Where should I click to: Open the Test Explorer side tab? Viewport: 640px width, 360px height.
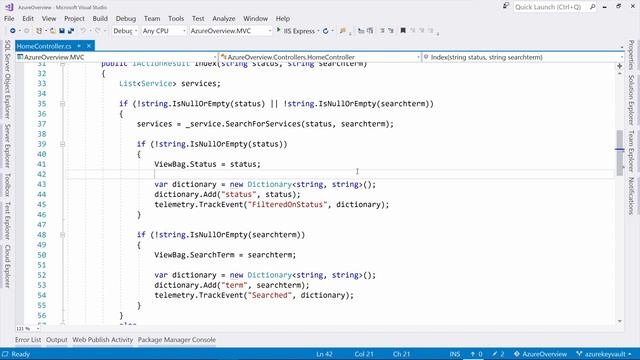(x=7, y=220)
